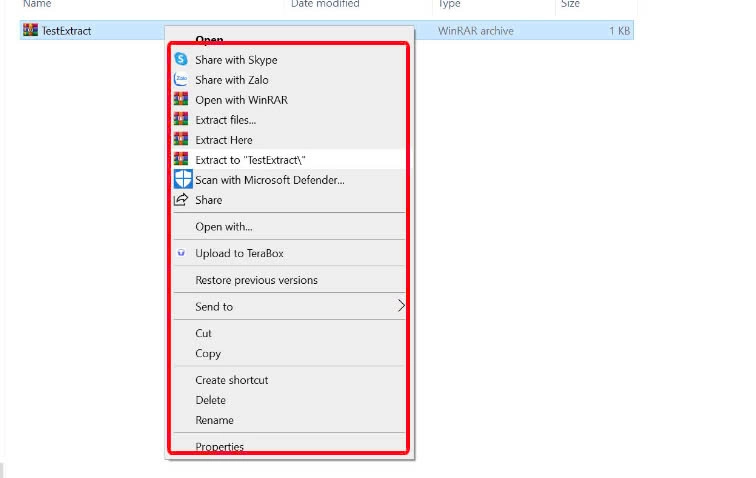This screenshot has width=756, height=478.
Task: Choose Open at top of context menu
Action: (209, 40)
